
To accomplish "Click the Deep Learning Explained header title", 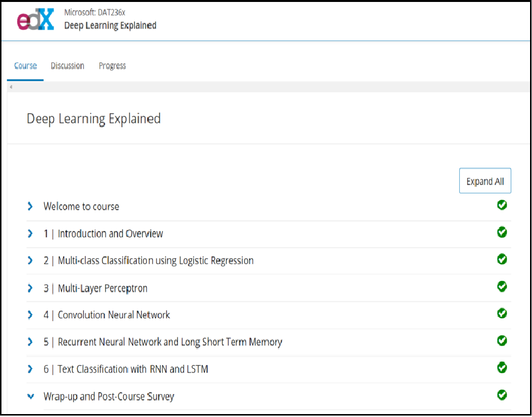I will tap(110, 26).
